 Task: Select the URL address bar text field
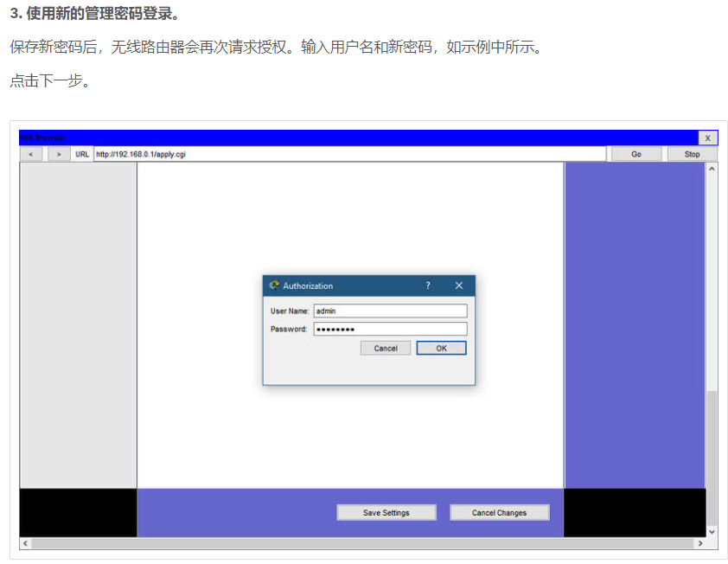tap(346, 153)
